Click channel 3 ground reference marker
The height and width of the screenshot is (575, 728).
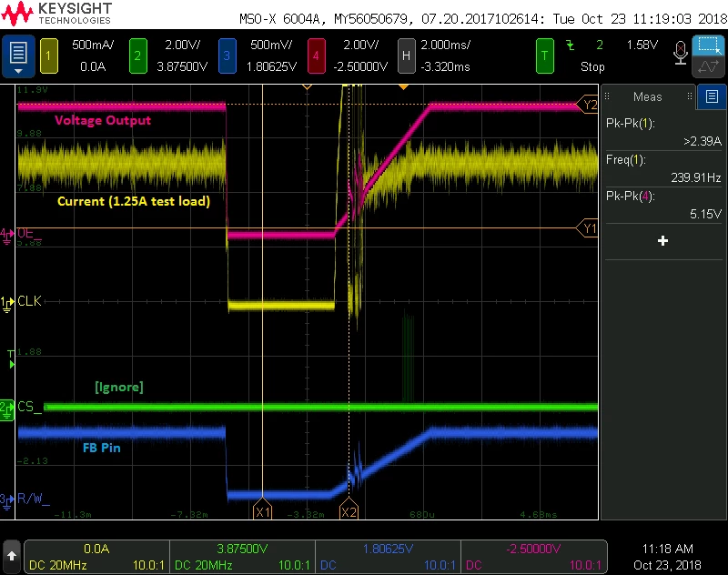tap(6, 501)
